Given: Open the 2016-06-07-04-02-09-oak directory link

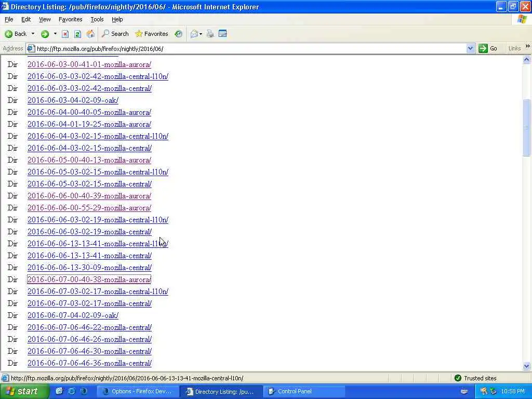Looking at the screenshot, I should coord(73,315).
